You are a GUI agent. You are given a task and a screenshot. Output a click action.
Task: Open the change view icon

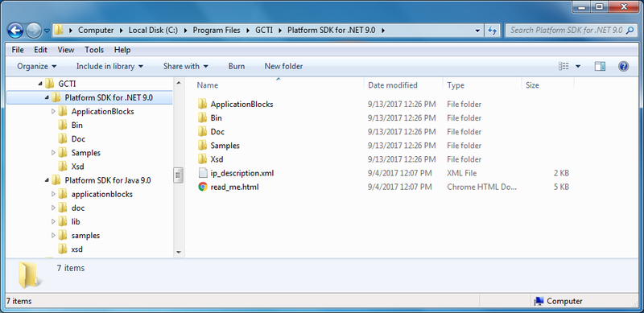[x=563, y=66]
